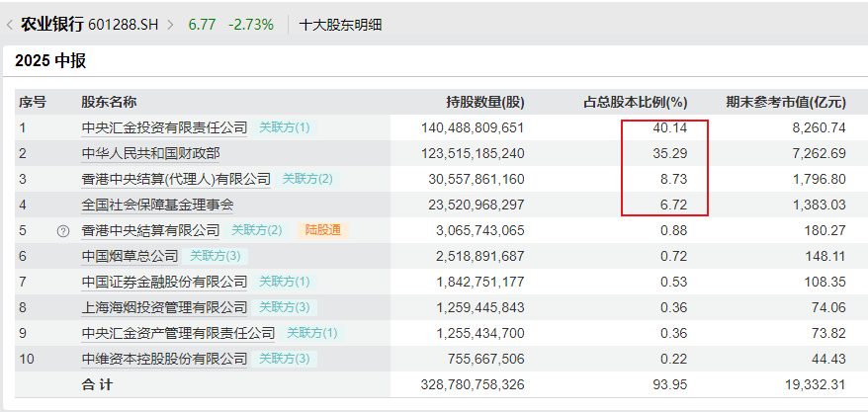The image size is (868, 412).
Task: Click the 合计 row label
Action: (x=98, y=384)
